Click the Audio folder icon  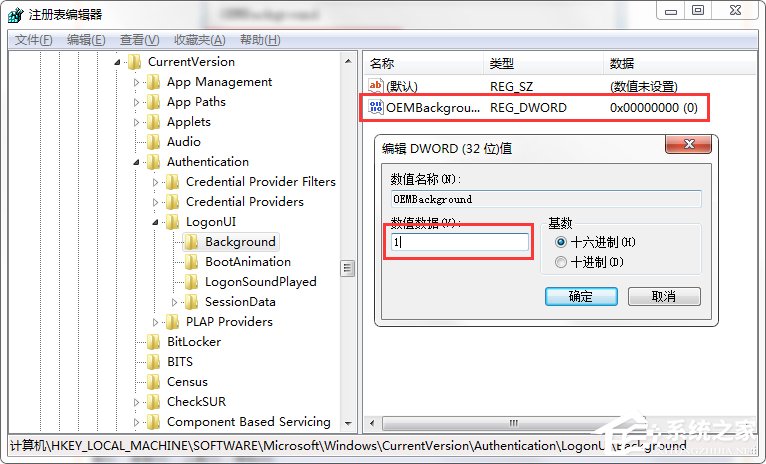(x=153, y=142)
